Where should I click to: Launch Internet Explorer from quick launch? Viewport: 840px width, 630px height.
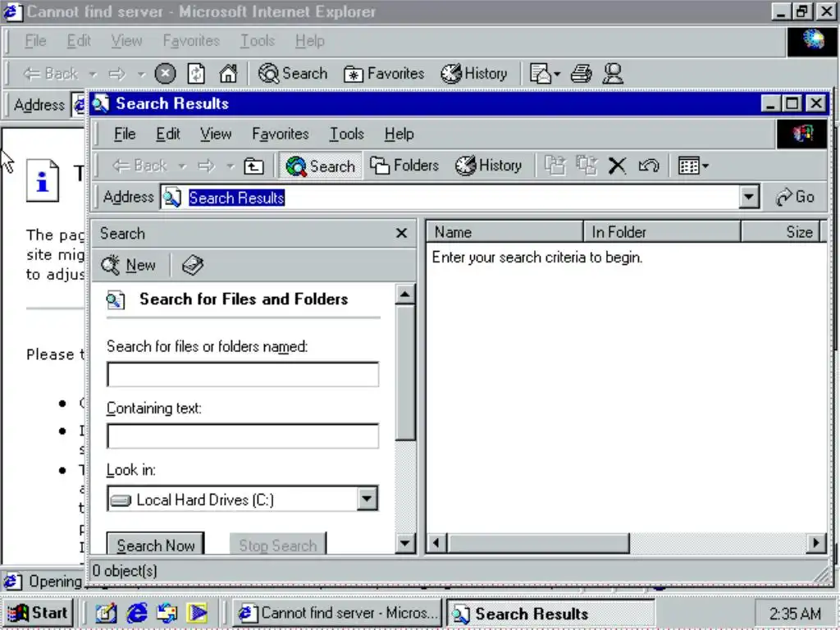coord(137,613)
